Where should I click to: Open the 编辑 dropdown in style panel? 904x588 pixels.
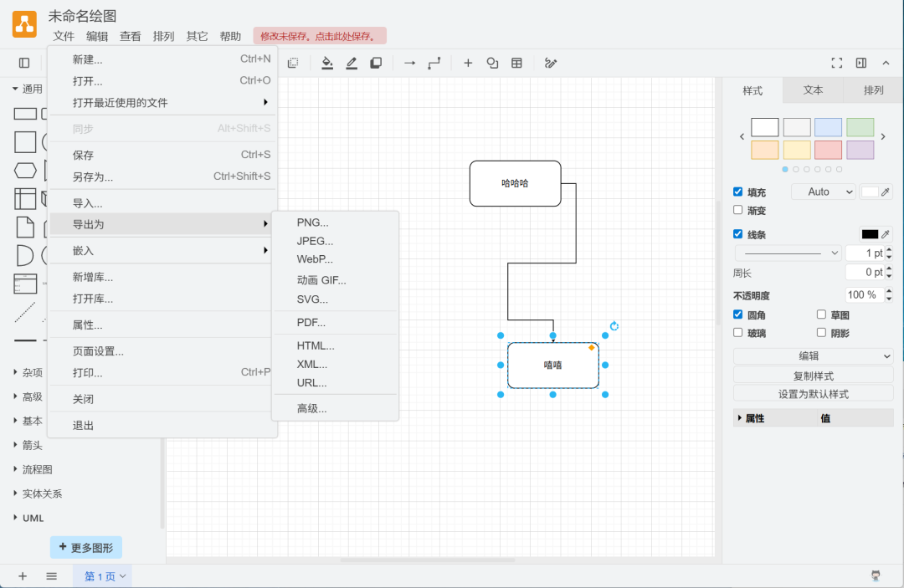[x=813, y=355]
